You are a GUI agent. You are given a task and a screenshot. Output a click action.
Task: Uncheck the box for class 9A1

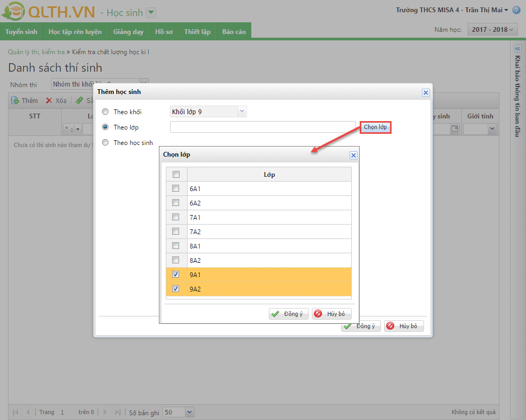(x=175, y=274)
